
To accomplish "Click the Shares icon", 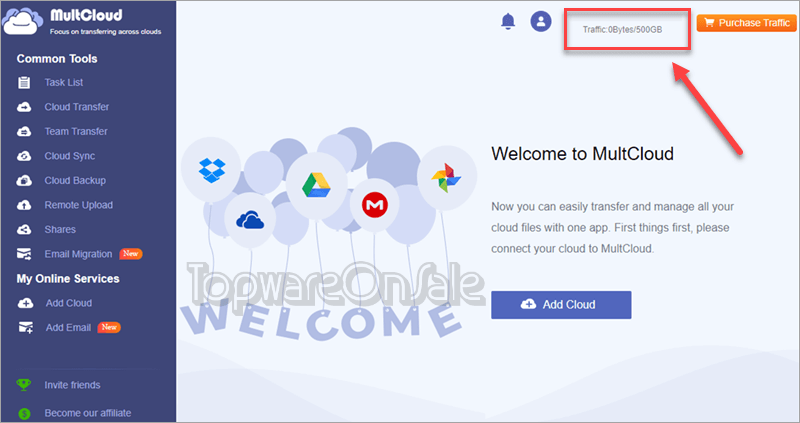I will 24,230.
